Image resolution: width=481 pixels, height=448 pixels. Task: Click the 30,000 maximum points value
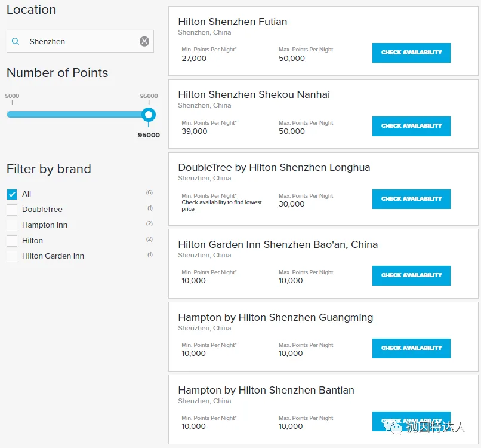291,204
